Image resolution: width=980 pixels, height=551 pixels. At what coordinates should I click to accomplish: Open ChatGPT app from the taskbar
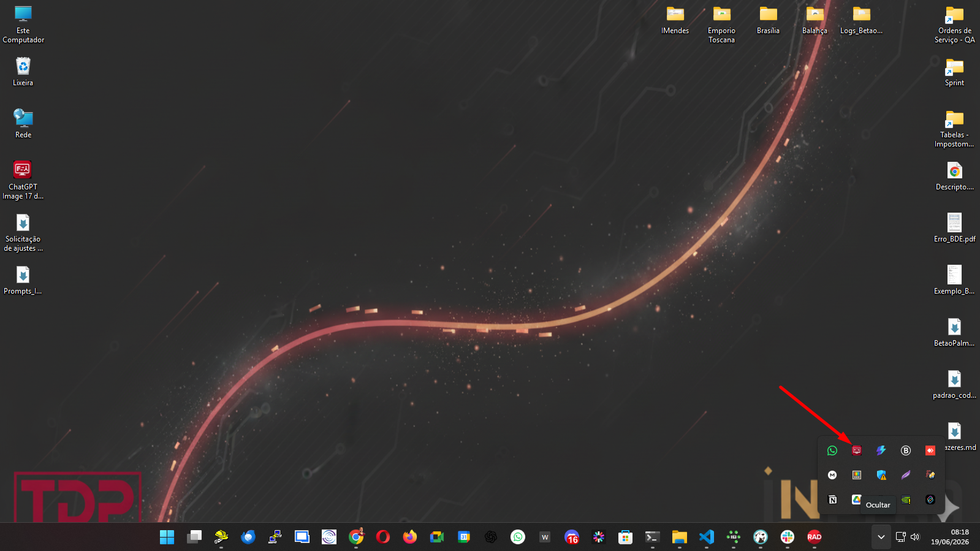coord(491,537)
